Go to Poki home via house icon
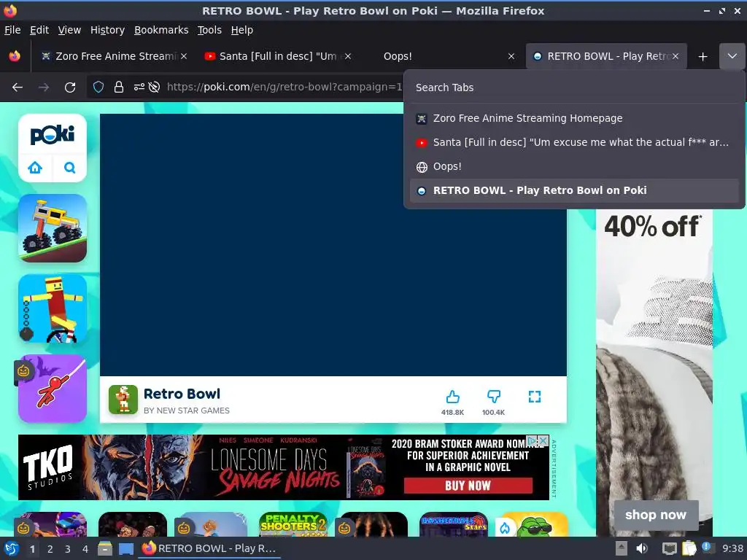The image size is (747, 560). (35, 167)
